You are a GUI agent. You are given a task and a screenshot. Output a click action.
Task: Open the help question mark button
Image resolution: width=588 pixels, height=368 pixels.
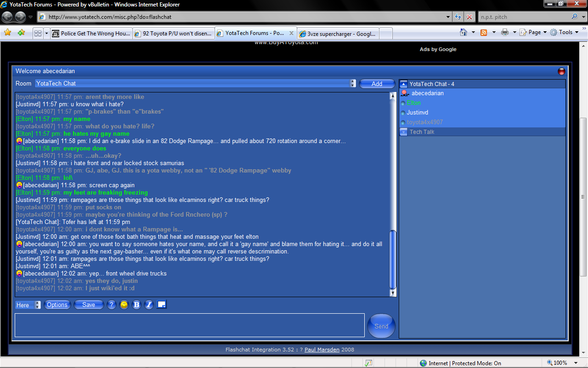(x=111, y=305)
